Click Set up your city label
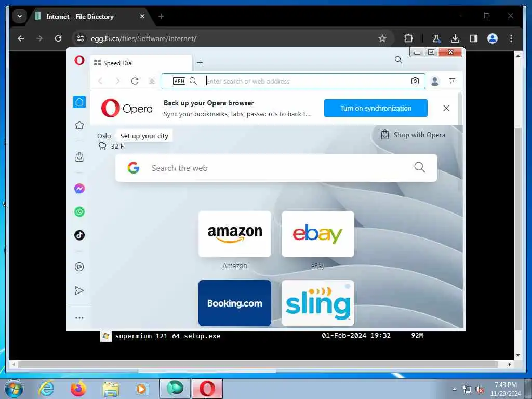 coord(144,136)
